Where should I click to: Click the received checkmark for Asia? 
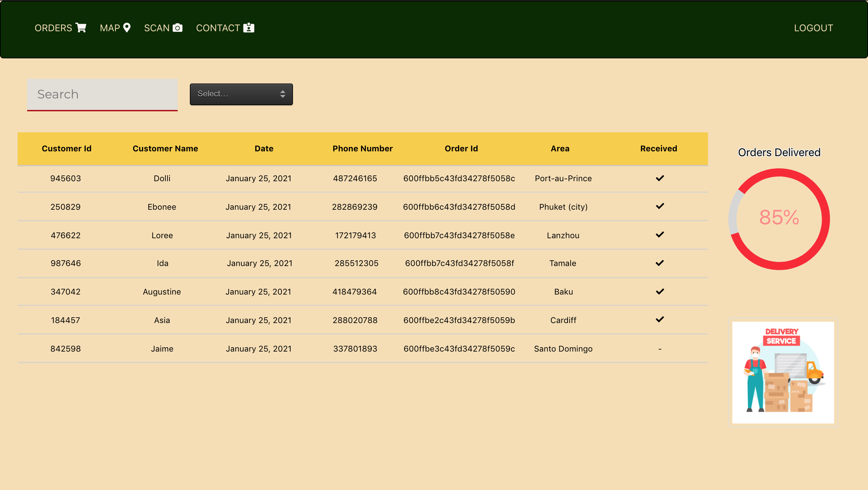[659, 320]
